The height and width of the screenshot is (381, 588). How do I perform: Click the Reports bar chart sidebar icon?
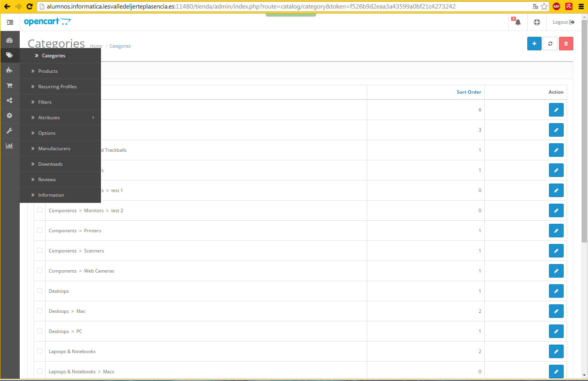10,146
